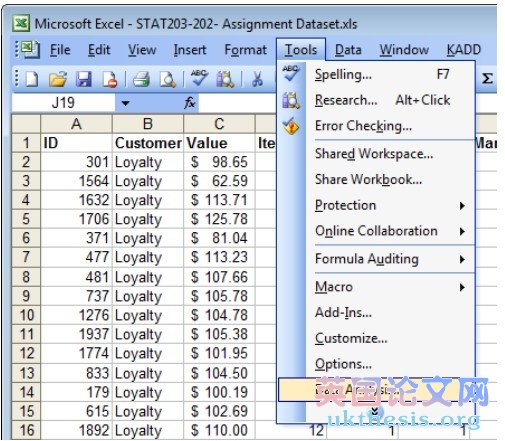Choose Spelling... from Tools menu

click(376, 74)
